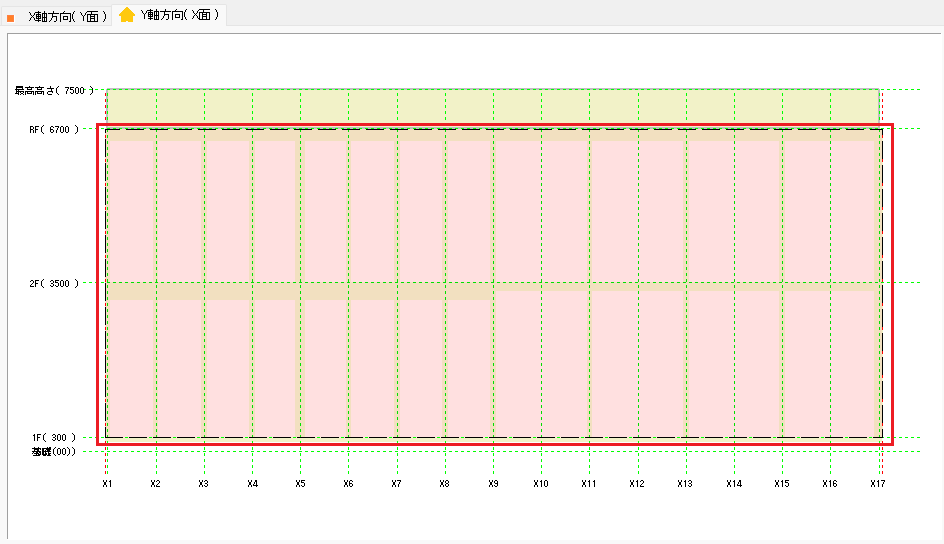The width and height of the screenshot is (944, 544).
Task: Click the 基礎 foundation level label
Action: (54, 452)
